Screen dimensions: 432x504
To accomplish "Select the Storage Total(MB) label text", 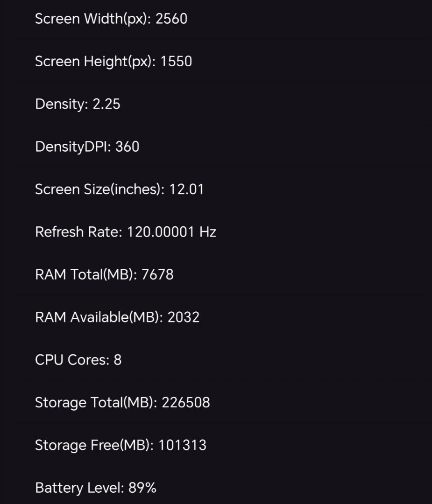I will pyautogui.click(x=96, y=402).
